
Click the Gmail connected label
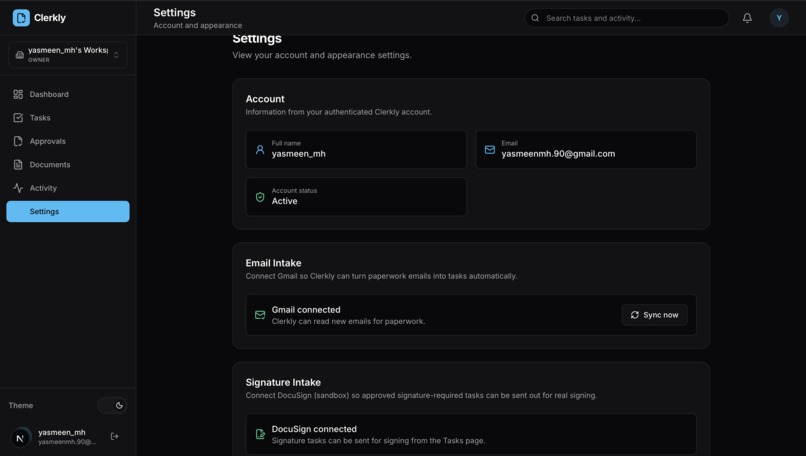(306, 309)
